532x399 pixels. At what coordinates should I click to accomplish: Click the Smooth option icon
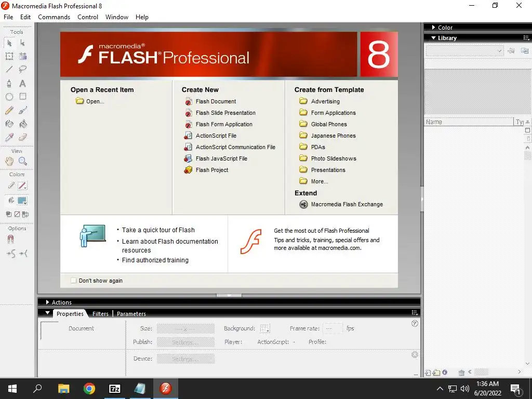[11, 254]
